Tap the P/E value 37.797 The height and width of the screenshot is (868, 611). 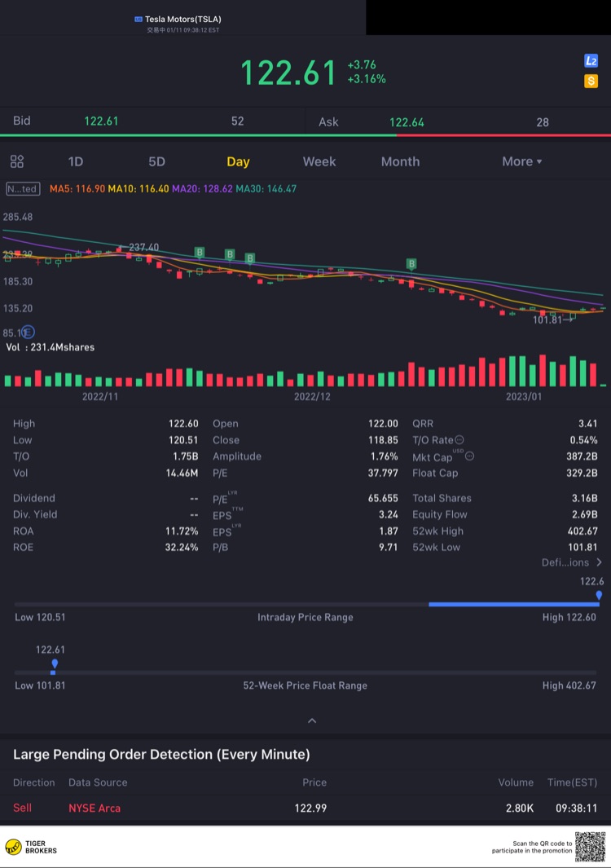point(383,473)
